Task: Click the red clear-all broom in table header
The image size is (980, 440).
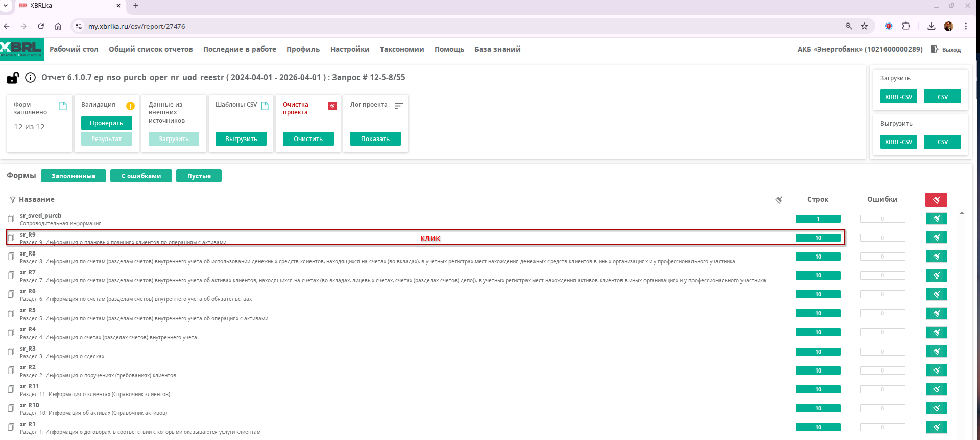Action: (936, 200)
